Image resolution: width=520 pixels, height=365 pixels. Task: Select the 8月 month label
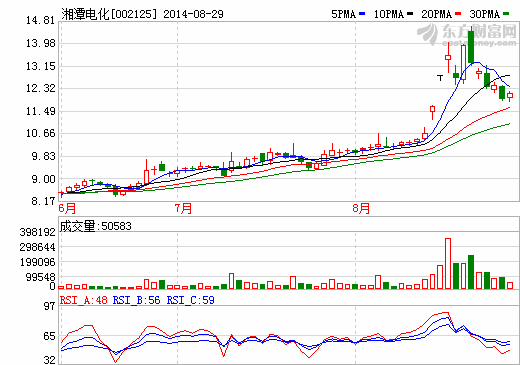361,208
